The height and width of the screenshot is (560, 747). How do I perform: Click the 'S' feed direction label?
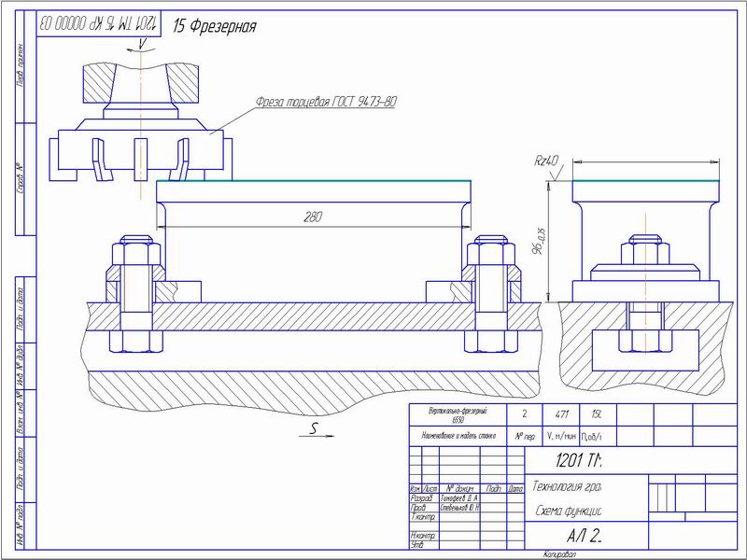[x=314, y=428]
